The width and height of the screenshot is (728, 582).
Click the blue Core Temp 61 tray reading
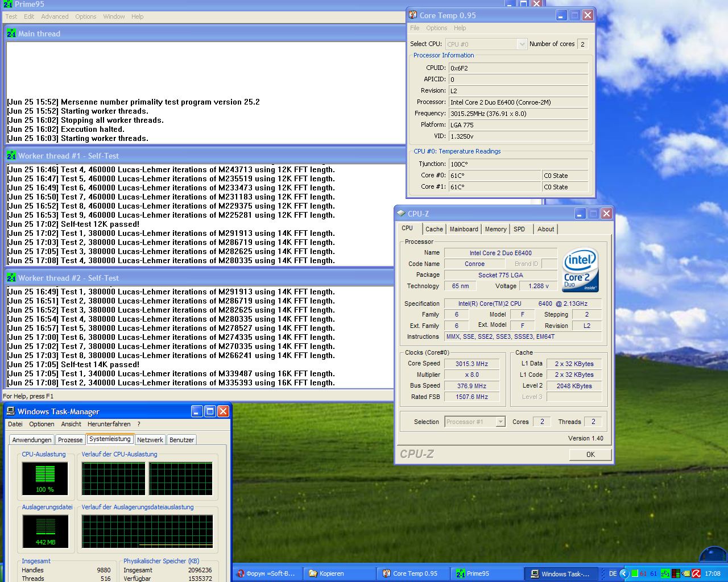pyautogui.click(x=653, y=573)
